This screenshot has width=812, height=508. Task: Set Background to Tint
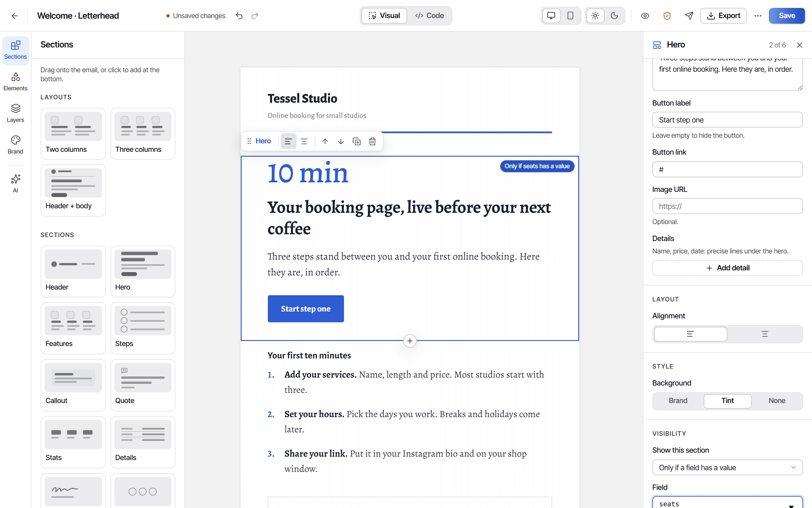coord(727,400)
